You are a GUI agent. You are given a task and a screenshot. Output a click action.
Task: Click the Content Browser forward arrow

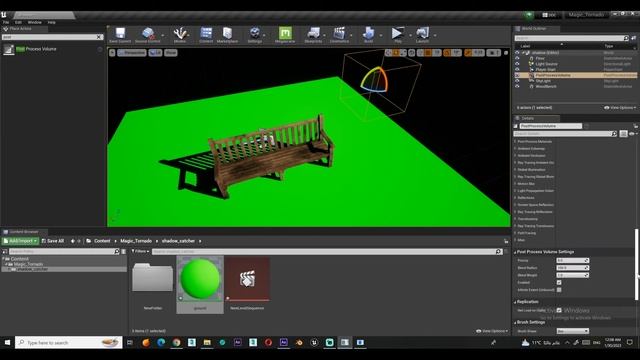pyautogui.click(x=79, y=241)
